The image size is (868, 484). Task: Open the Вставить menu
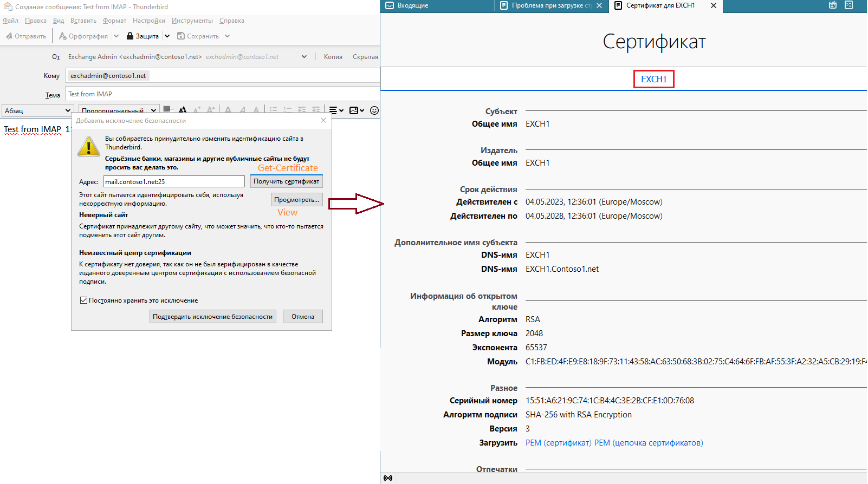point(83,21)
